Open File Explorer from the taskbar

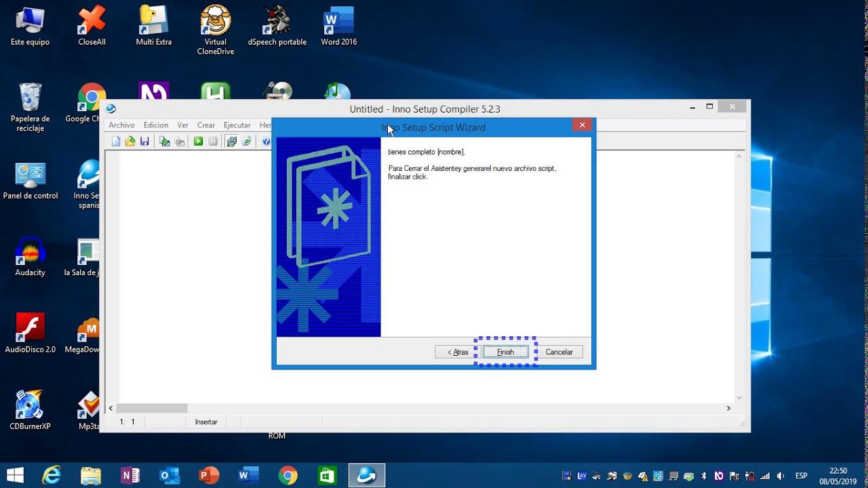click(x=91, y=475)
